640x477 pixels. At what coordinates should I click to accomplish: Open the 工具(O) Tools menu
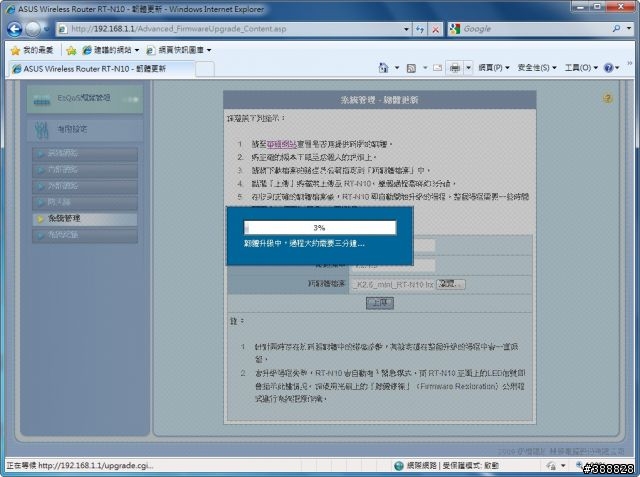[x=581, y=68]
